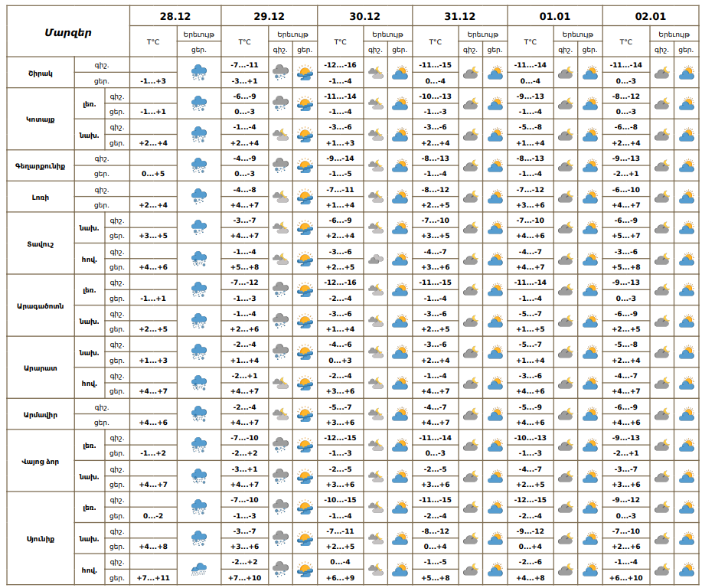Click Shirak's night moon-cloud icon for 01.01
The width and height of the screenshot is (702, 588).
tap(565, 73)
